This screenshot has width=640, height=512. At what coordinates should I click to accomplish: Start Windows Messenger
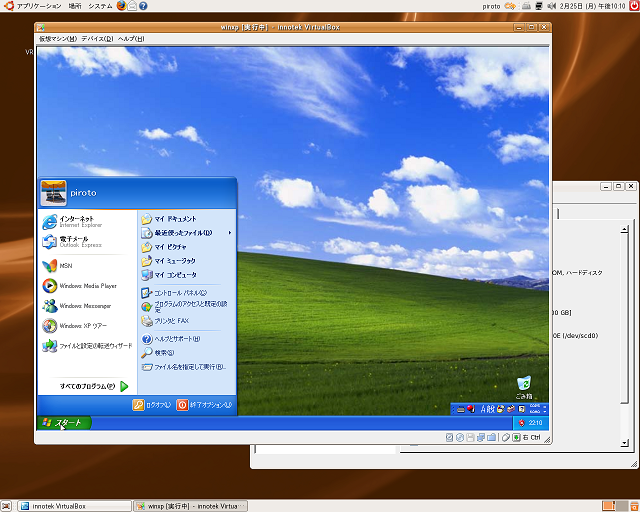82,306
